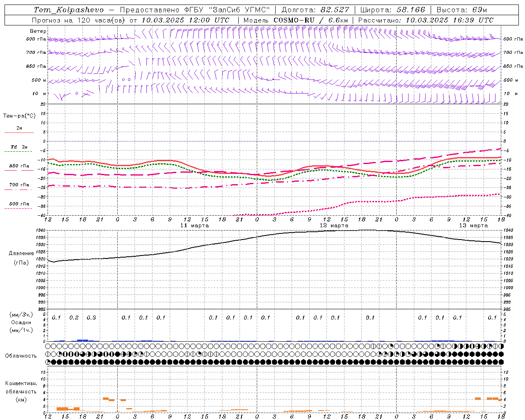Click the 'Прогноз на 120 часа(ов)' forecast text
Viewport: 525px width, 420px height.
[79, 20]
